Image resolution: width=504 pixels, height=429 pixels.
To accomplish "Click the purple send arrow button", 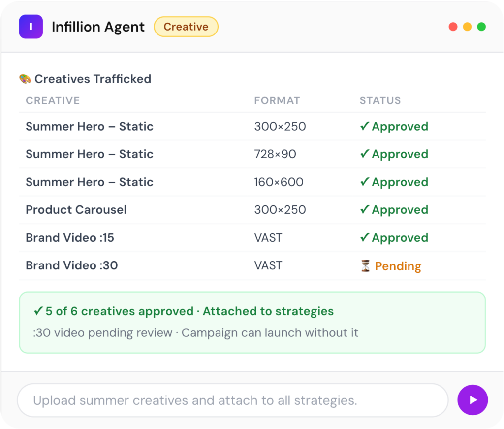I will pyautogui.click(x=472, y=400).
